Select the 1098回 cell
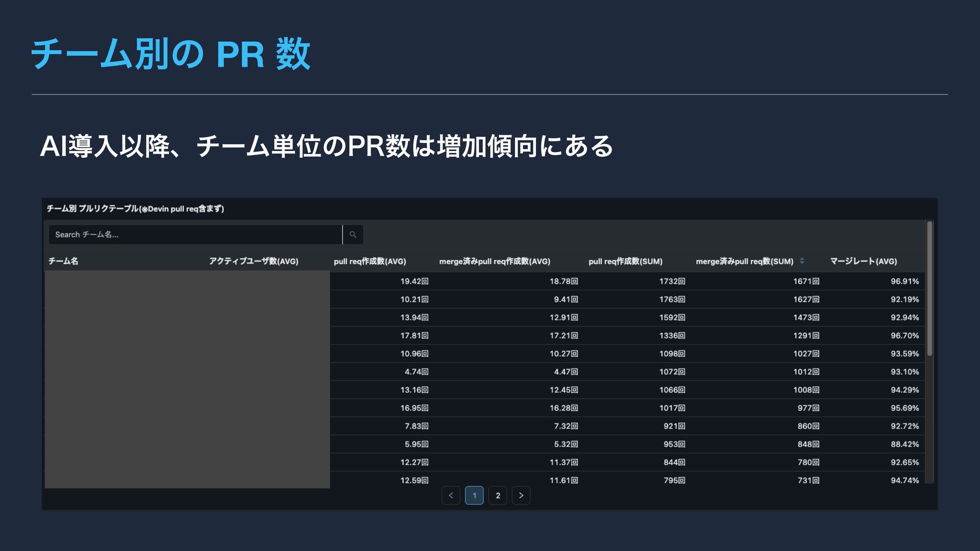The width and height of the screenshot is (980, 551). tap(672, 354)
